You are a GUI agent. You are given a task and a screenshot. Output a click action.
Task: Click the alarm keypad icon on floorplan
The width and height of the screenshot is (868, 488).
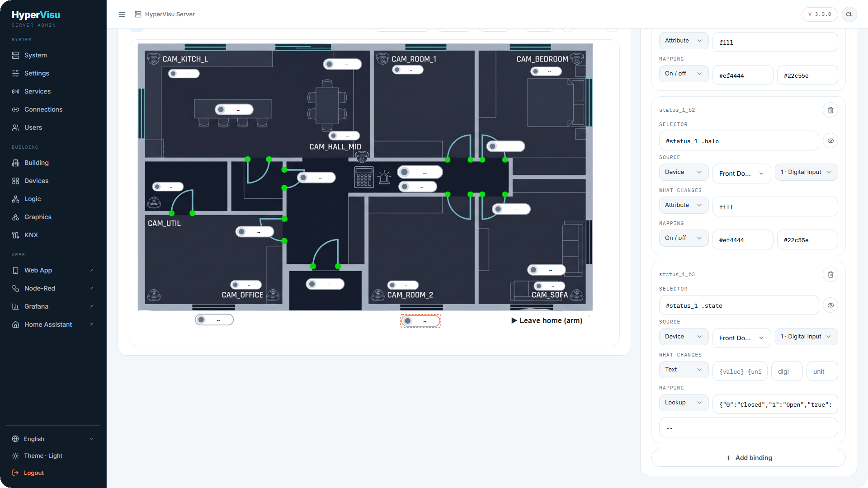363,177
